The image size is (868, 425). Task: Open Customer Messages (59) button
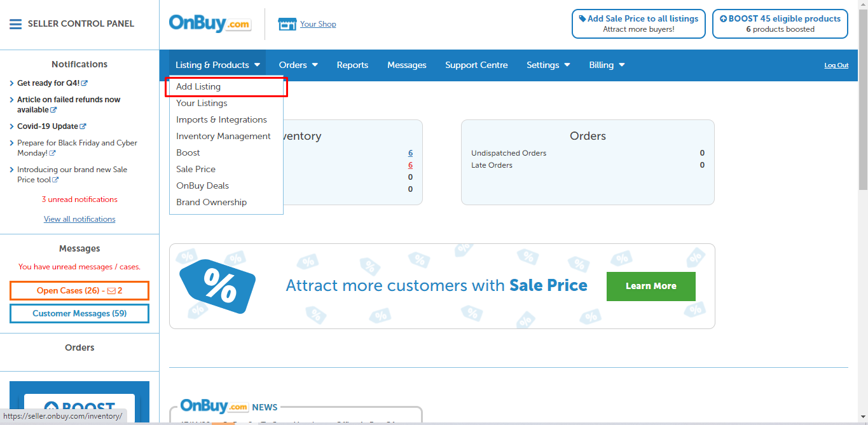tap(79, 313)
